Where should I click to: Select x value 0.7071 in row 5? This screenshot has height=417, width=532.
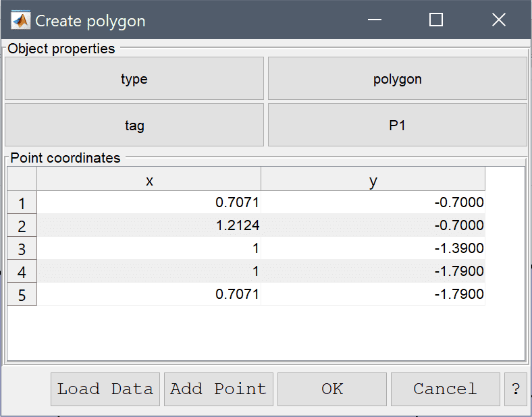(x=149, y=294)
